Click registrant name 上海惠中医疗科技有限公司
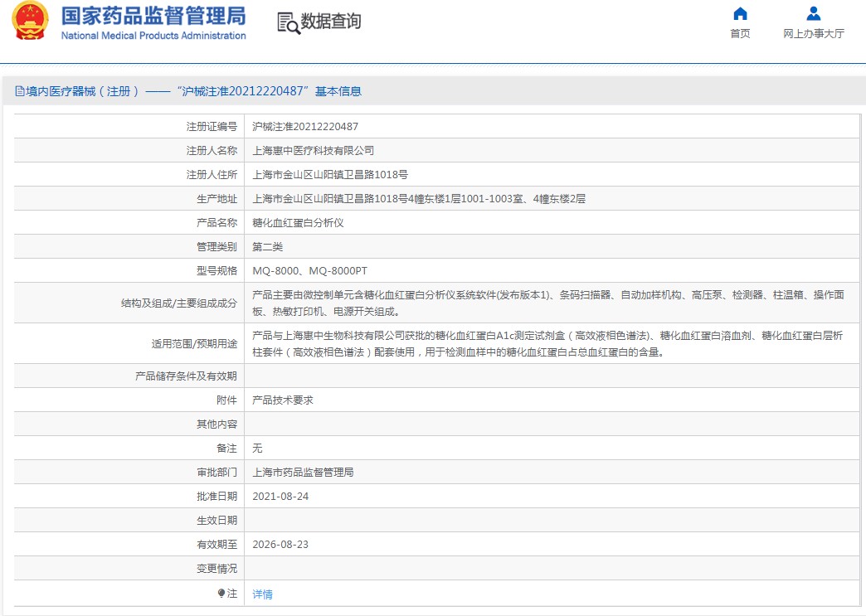The image size is (866, 616). [313, 151]
